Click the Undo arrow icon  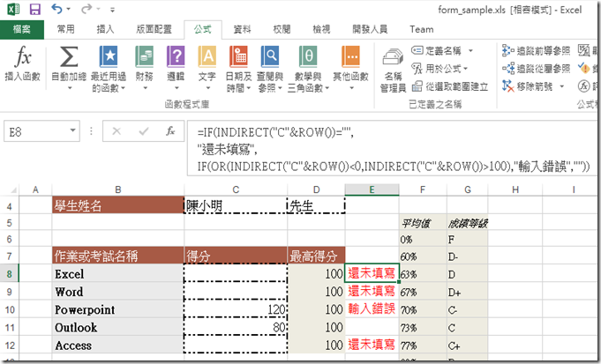click(56, 9)
